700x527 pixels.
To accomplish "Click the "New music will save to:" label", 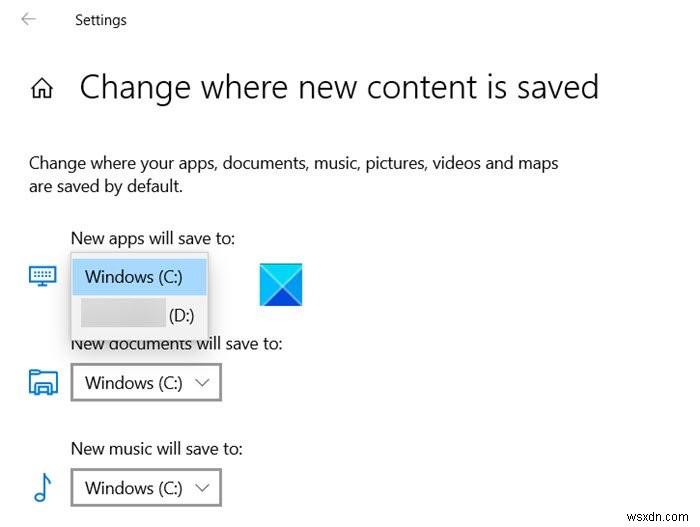I will [x=157, y=449].
